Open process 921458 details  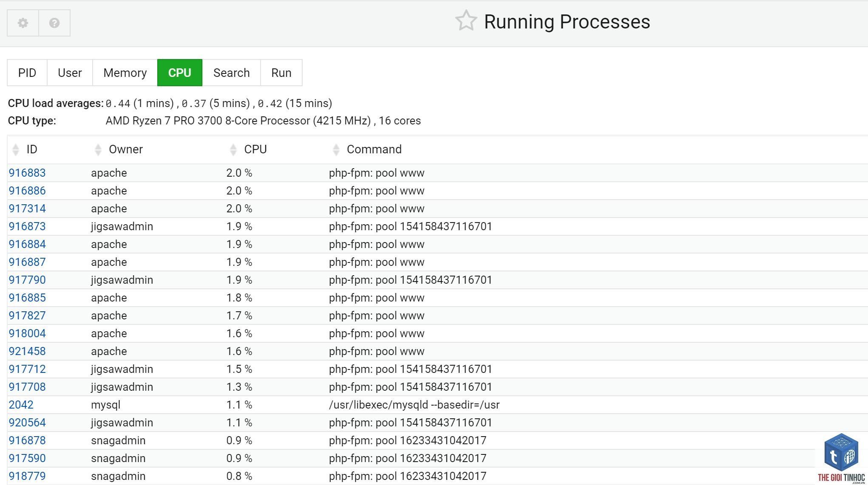tap(27, 351)
